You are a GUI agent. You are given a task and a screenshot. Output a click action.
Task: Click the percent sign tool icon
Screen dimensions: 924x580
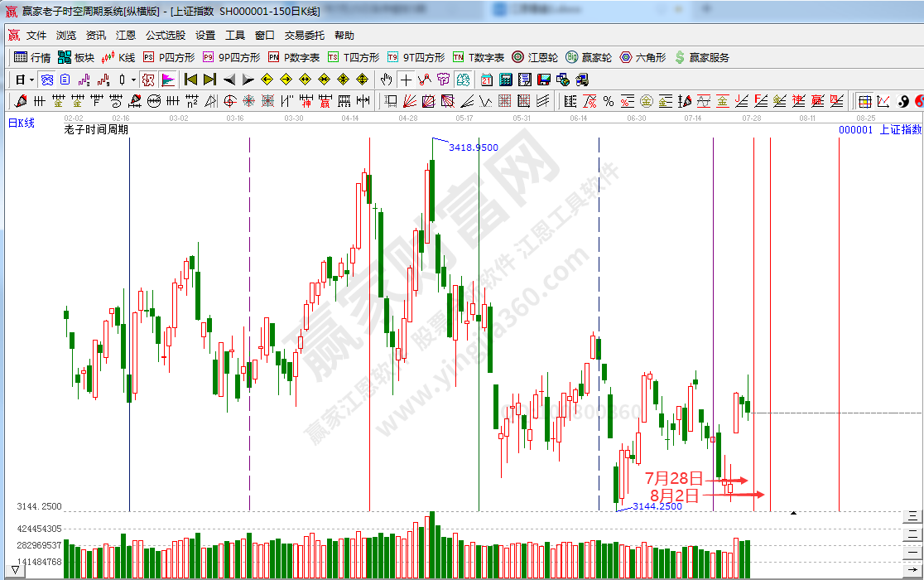click(609, 101)
